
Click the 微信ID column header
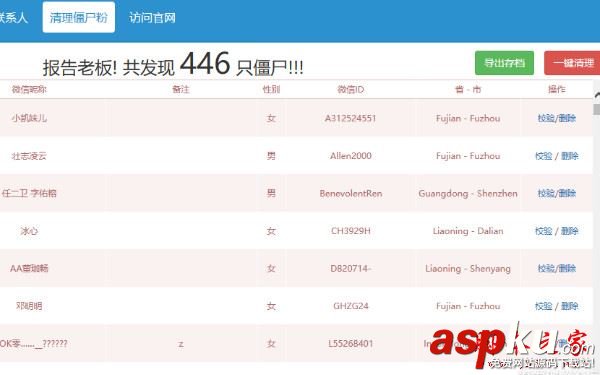[351, 89]
